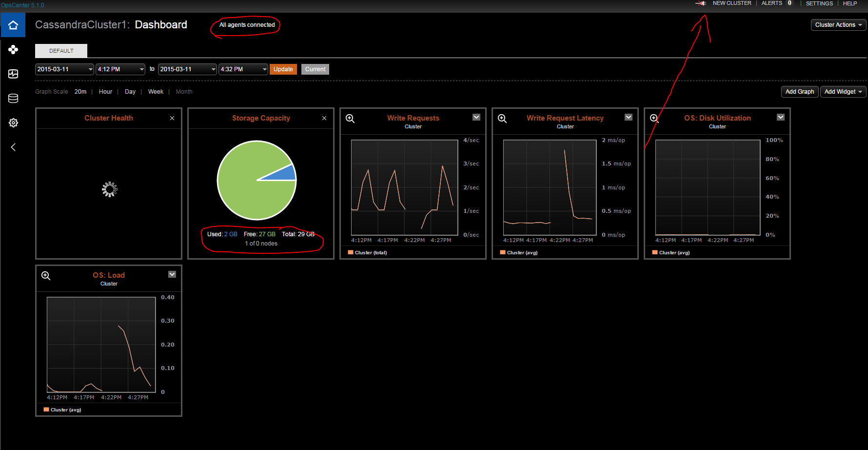Image resolution: width=868 pixels, height=450 pixels.
Task: Open the home dashboard icon in sidebar
Action: (13, 25)
